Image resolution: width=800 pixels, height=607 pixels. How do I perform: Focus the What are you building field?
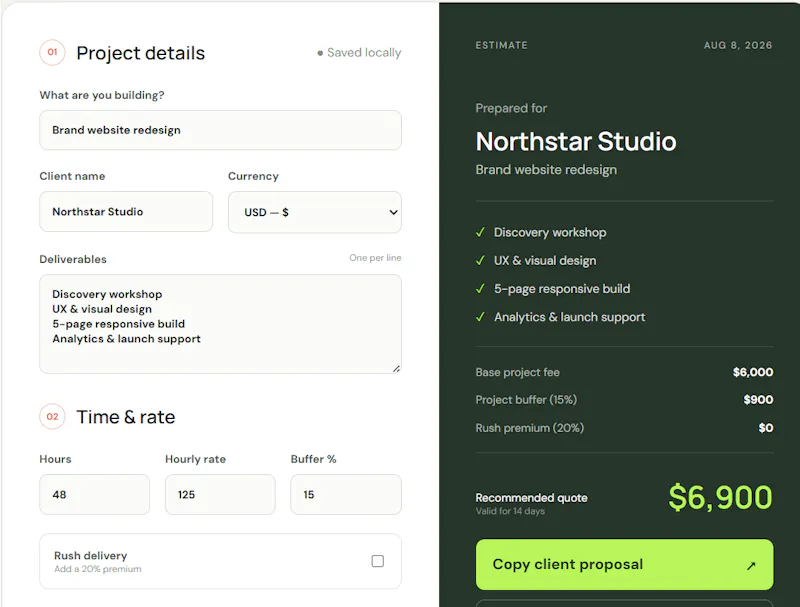coord(220,130)
